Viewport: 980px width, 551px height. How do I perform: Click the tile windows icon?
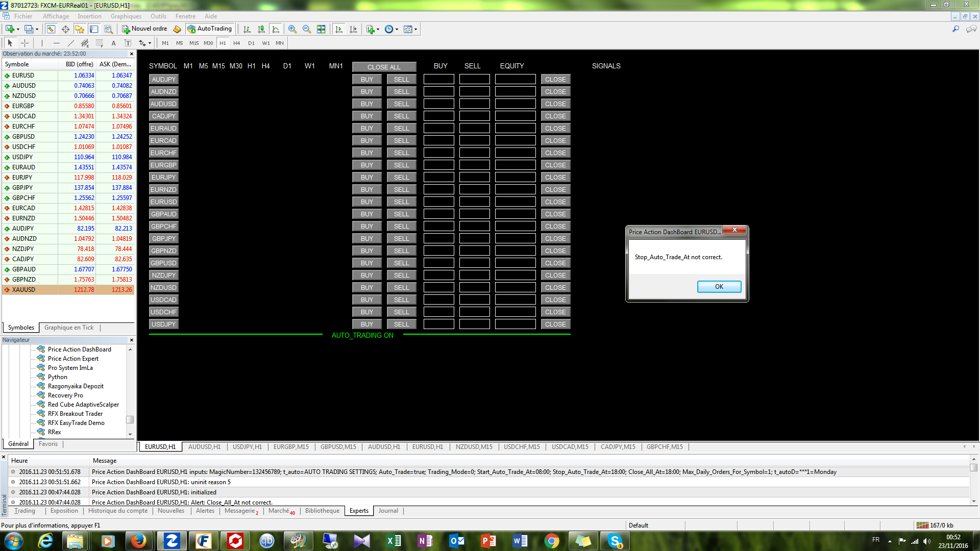point(321,29)
